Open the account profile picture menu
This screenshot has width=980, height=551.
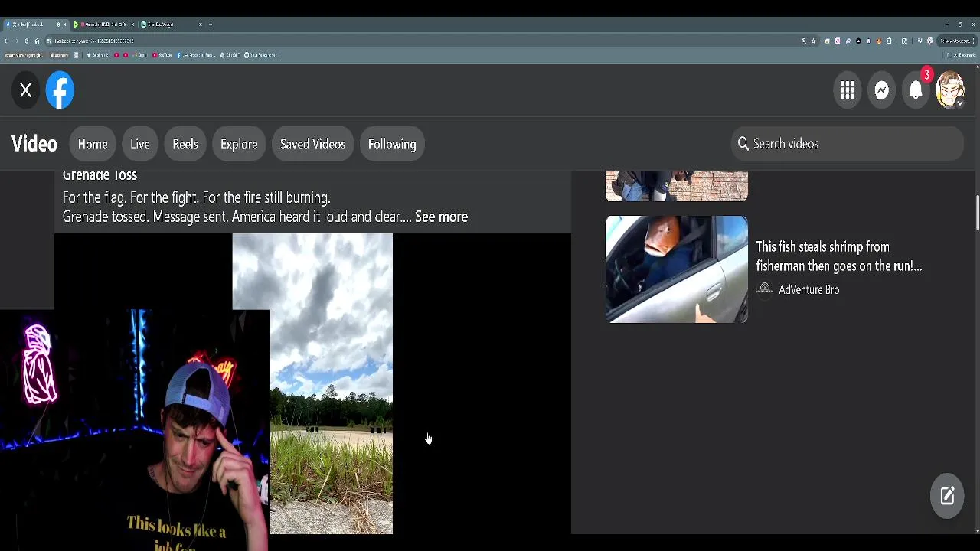950,90
